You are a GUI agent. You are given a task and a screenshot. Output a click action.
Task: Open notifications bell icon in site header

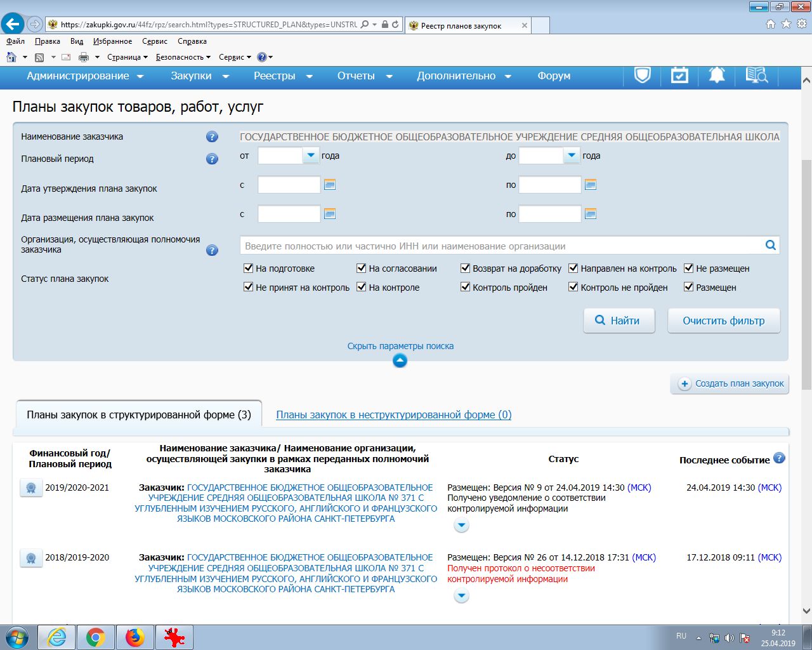tap(717, 76)
